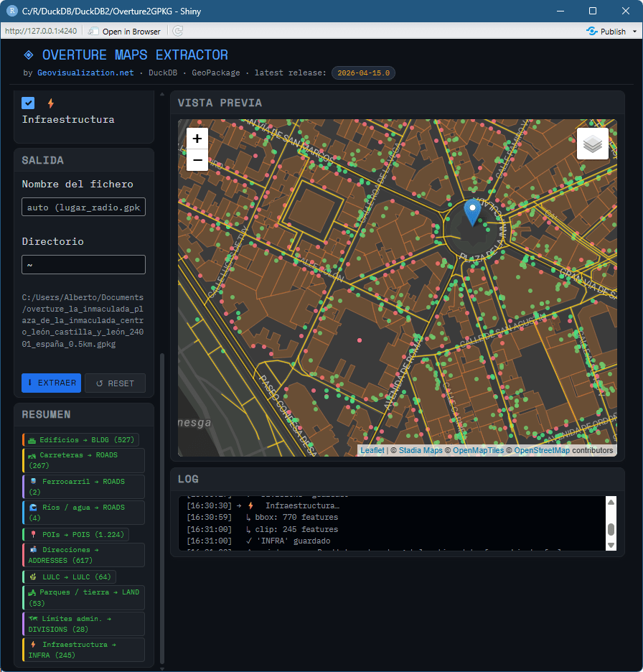Focus the Directorio text field
Screen dimensions: 643x672
pyautogui.click(x=83, y=264)
